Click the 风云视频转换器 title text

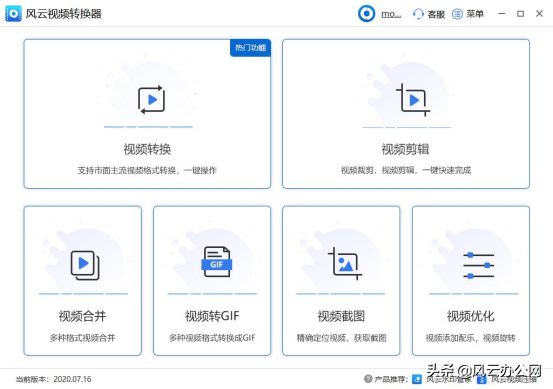click(63, 14)
